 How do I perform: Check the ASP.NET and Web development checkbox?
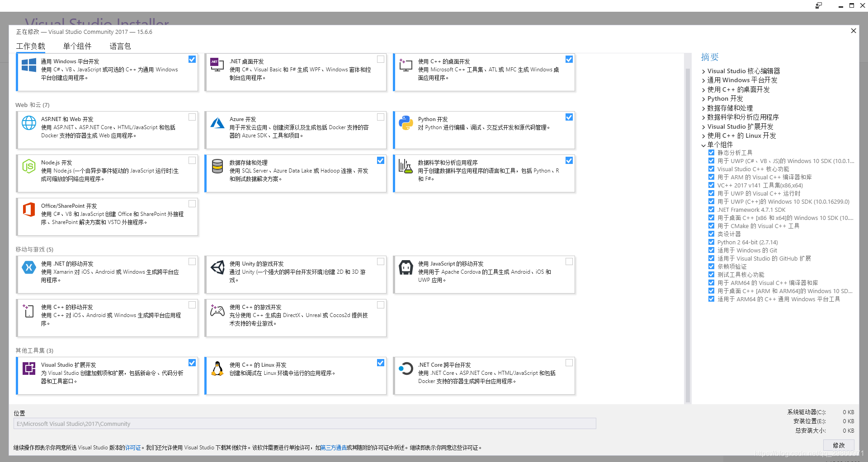(192, 117)
